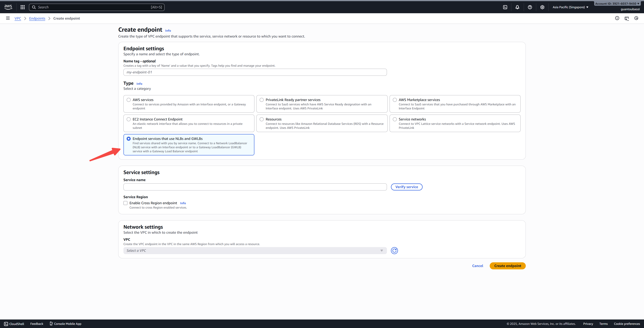
Task: Open the help question mark menu
Action: tap(530, 7)
